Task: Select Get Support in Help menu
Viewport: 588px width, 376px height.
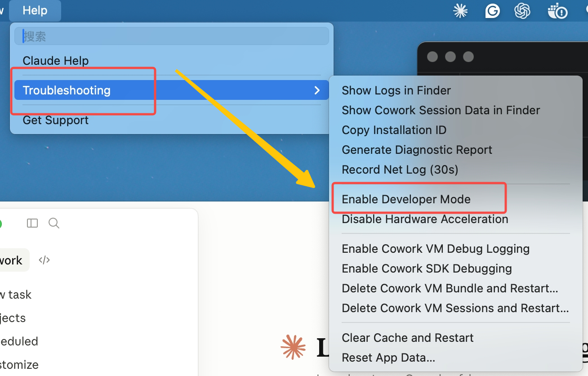Action: click(55, 120)
